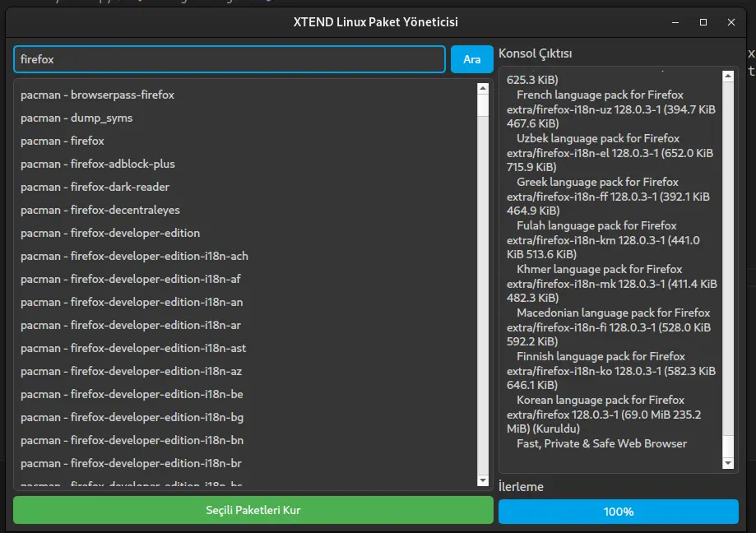The height and width of the screenshot is (533, 756).
Task: Select pacman - dump_syms row
Action: pos(246,118)
